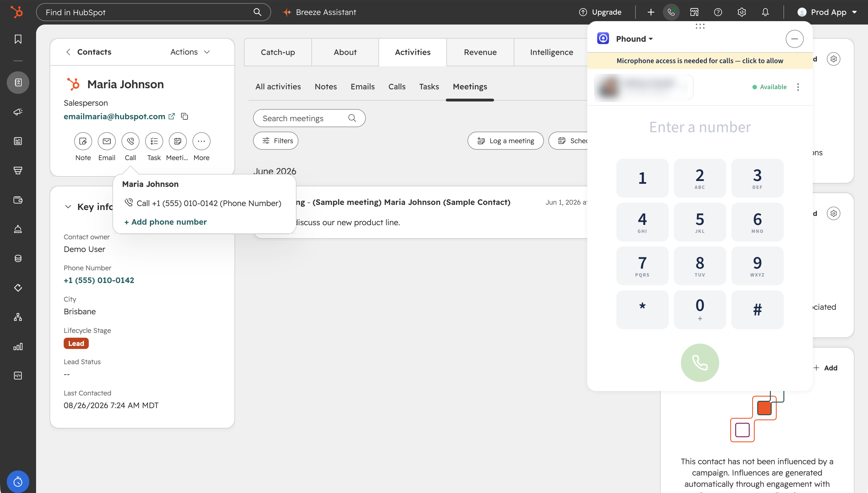This screenshot has height=493, width=868.
Task: Open the Marketing megaphone sidebar icon
Action: (18, 112)
